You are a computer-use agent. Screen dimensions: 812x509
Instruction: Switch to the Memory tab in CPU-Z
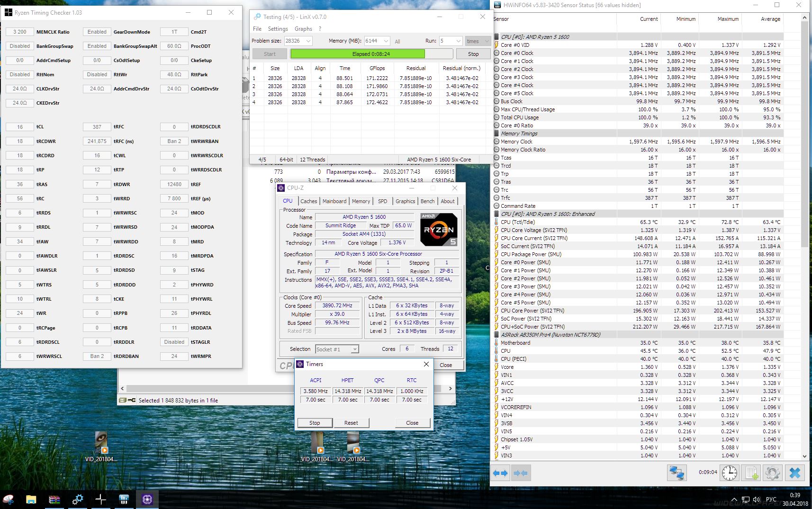click(x=361, y=201)
